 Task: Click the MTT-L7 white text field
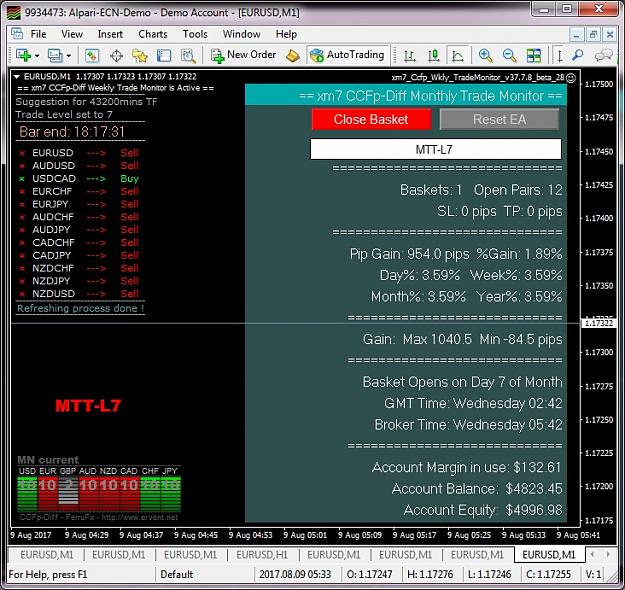[x=436, y=149]
